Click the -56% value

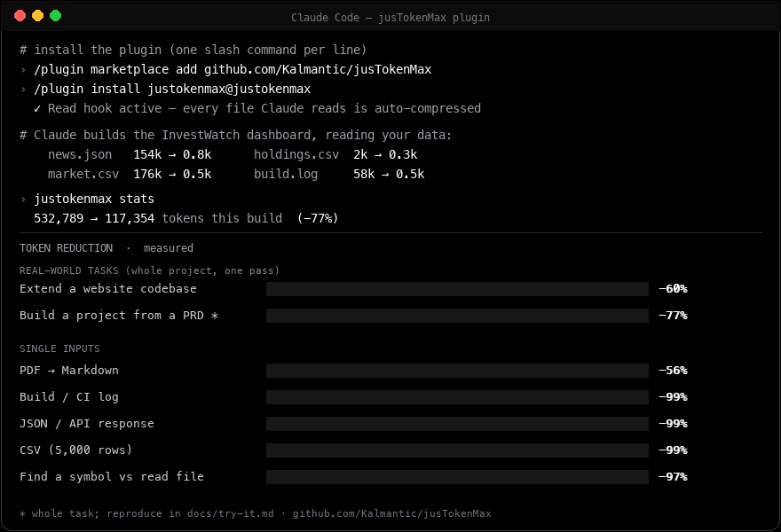pyautogui.click(x=673, y=371)
